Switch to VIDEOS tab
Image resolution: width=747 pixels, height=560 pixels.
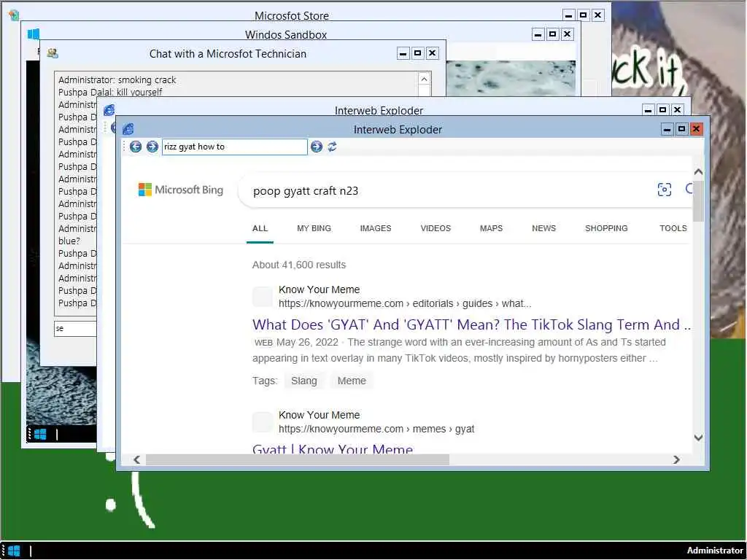(x=436, y=228)
